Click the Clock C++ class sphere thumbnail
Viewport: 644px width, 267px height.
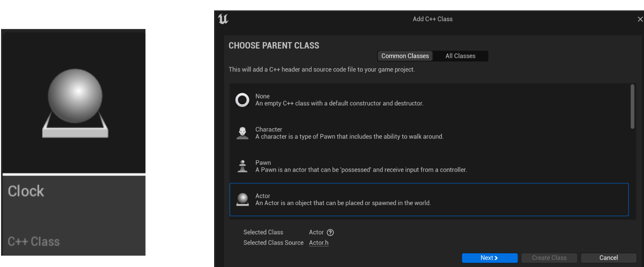point(75,103)
